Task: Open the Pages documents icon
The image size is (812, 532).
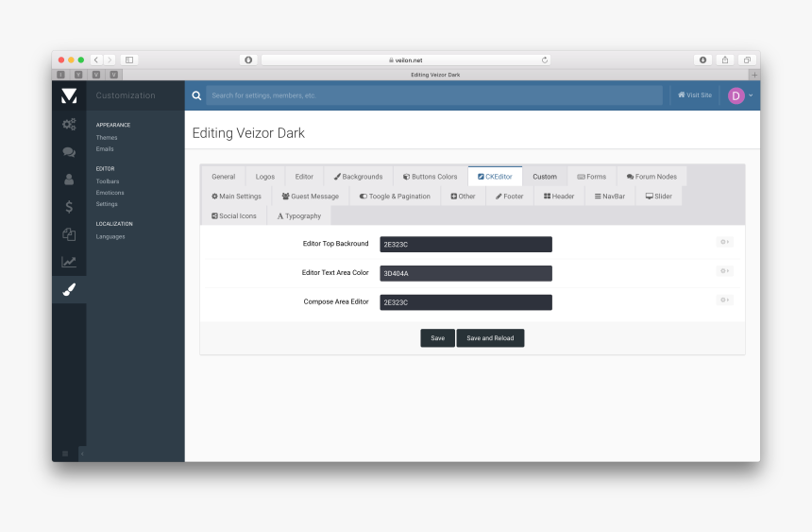Action: tap(69, 234)
